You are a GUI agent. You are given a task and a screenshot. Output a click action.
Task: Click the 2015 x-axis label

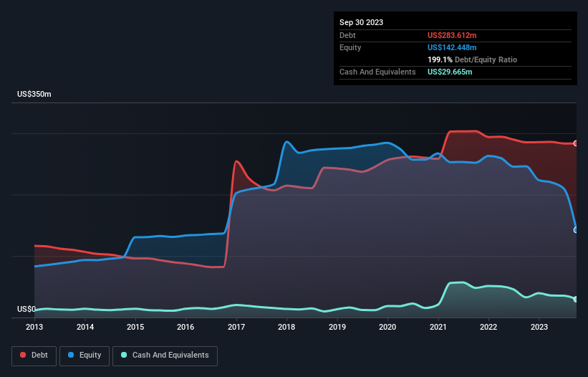tap(135, 327)
